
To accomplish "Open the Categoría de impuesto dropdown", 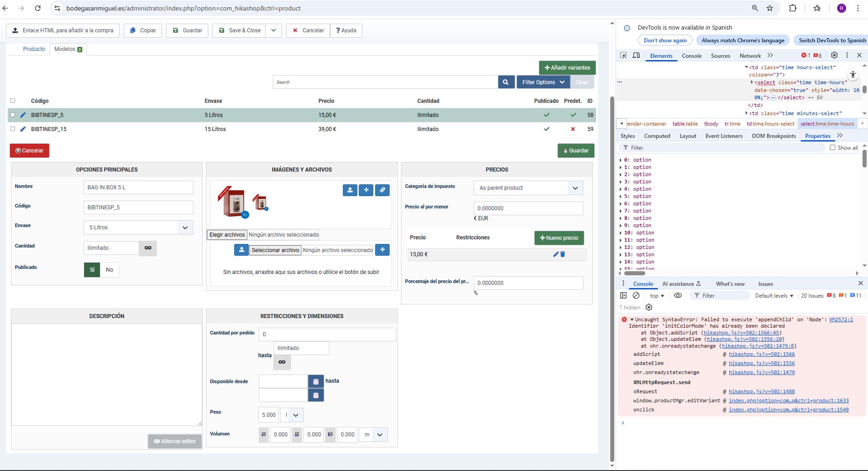I will [x=528, y=188].
